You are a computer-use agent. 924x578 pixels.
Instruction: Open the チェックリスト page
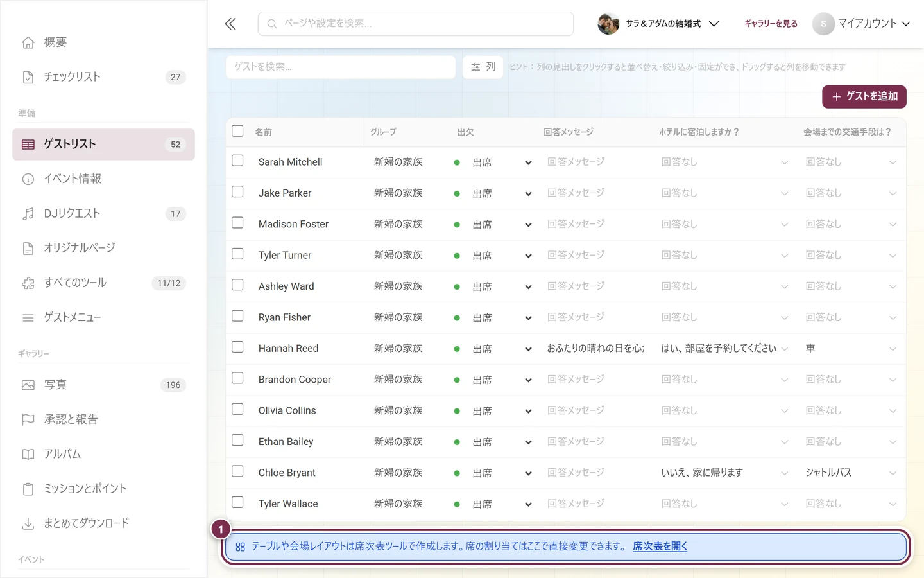(103, 77)
